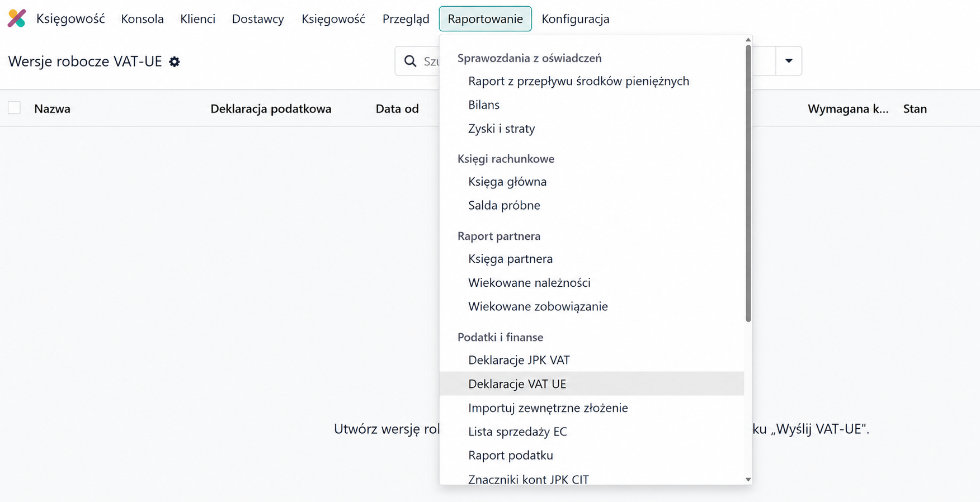Select the Bilans report
This screenshot has height=502, width=980.
pyautogui.click(x=592, y=105)
